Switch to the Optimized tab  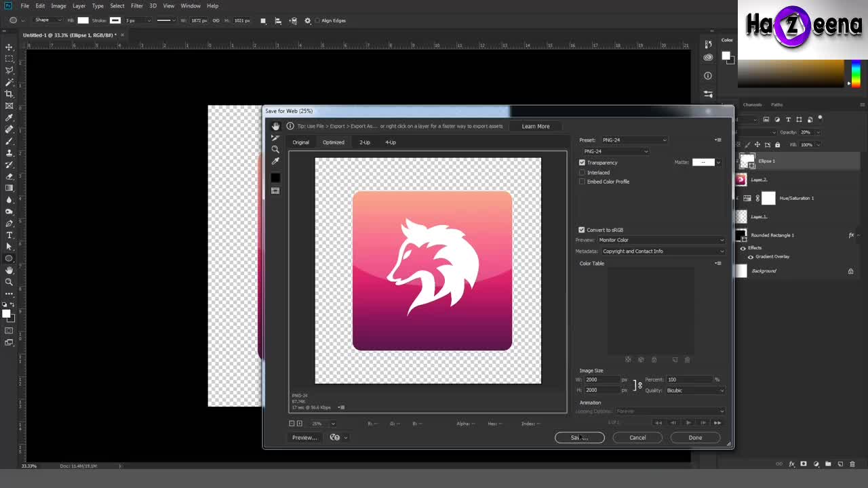pos(333,142)
